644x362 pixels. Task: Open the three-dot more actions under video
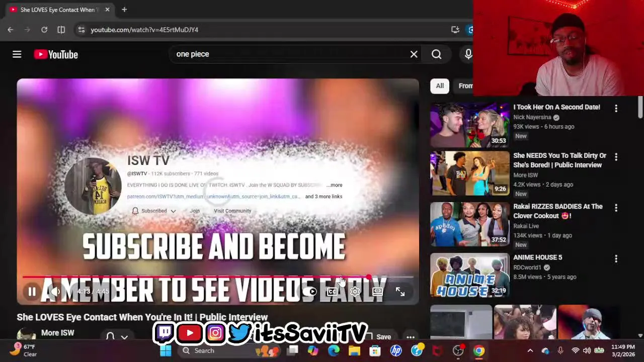pos(410,337)
